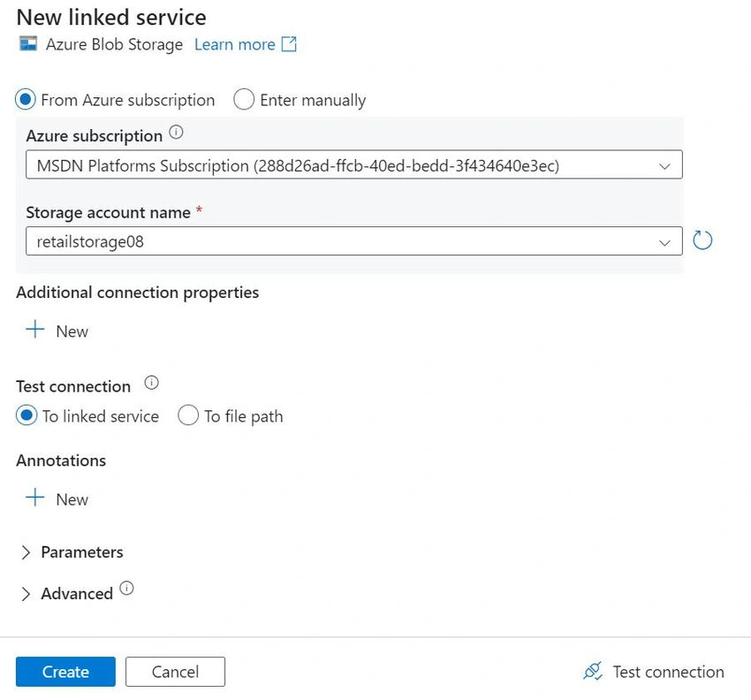Select the From Azure subscription radio button
The height and width of the screenshot is (700, 751).
pos(26,100)
